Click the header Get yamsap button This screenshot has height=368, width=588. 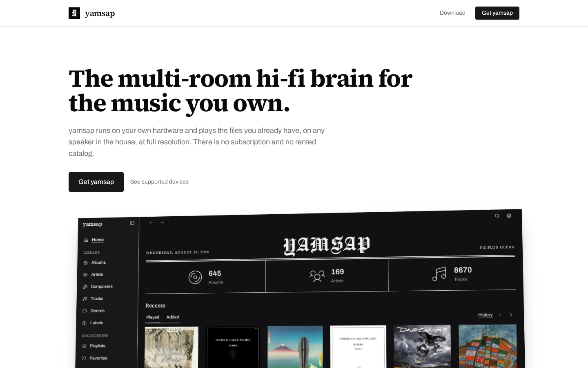[497, 13]
